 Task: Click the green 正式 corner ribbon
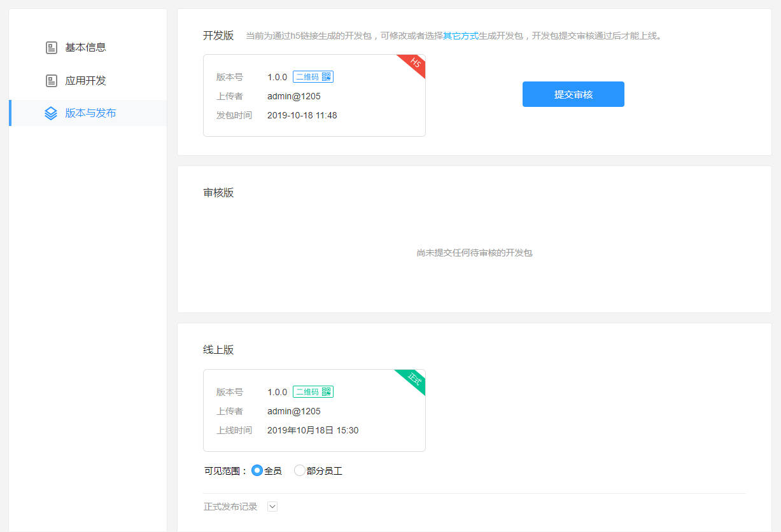click(x=414, y=379)
